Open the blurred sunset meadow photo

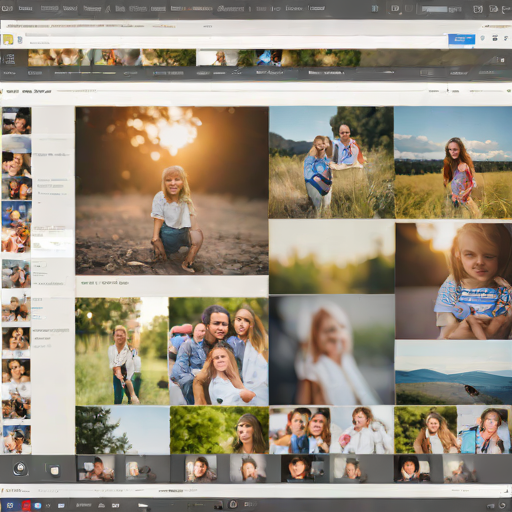[x=332, y=257]
